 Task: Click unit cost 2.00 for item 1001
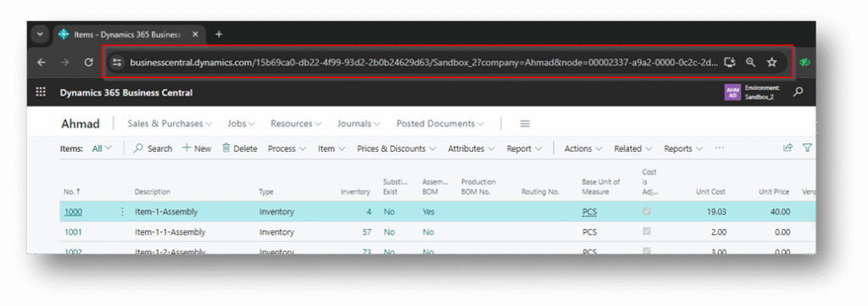(x=719, y=232)
